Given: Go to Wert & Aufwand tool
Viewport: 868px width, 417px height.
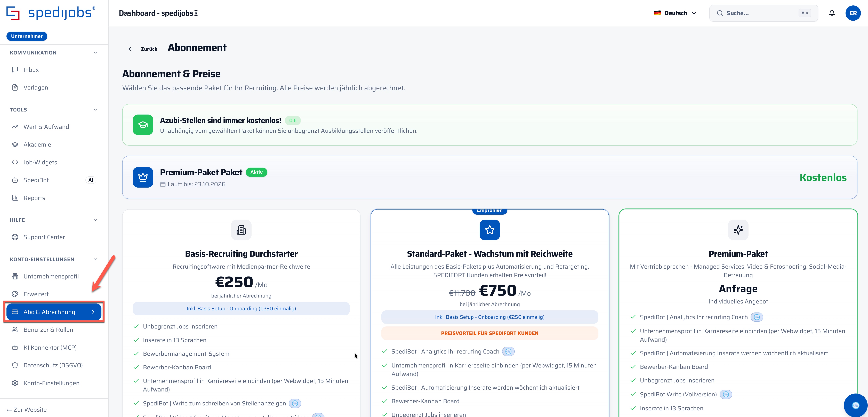Looking at the screenshot, I should (54, 127).
